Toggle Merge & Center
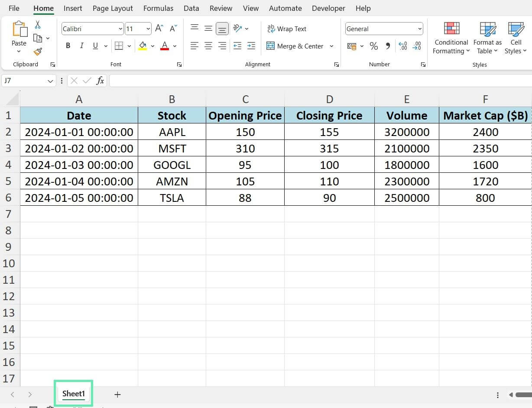 [x=295, y=46]
